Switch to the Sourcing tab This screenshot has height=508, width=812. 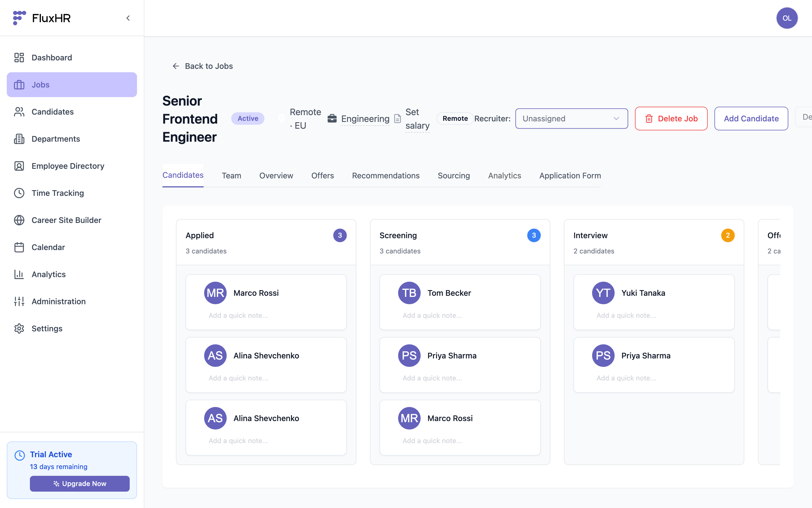pyautogui.click(x=454, y=175)
